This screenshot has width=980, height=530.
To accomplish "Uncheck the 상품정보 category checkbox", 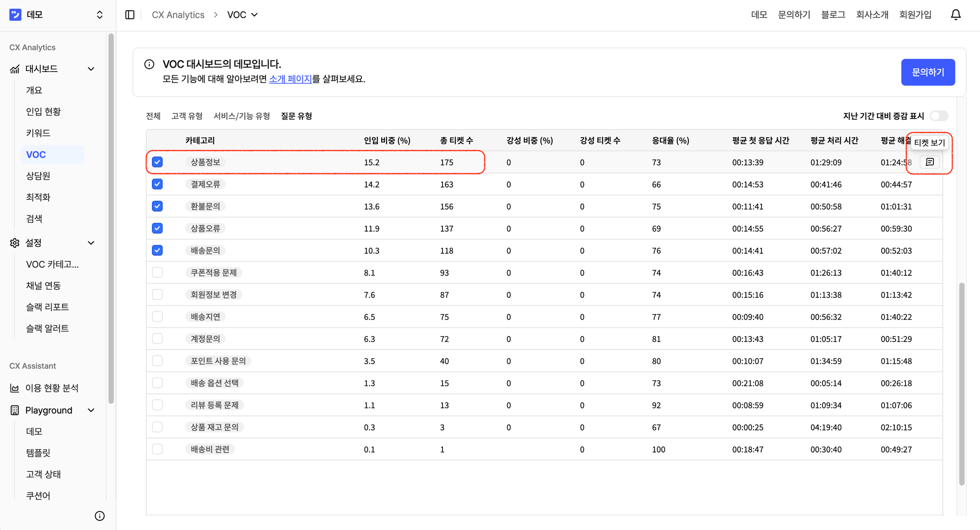I will [x=157, y=162].
